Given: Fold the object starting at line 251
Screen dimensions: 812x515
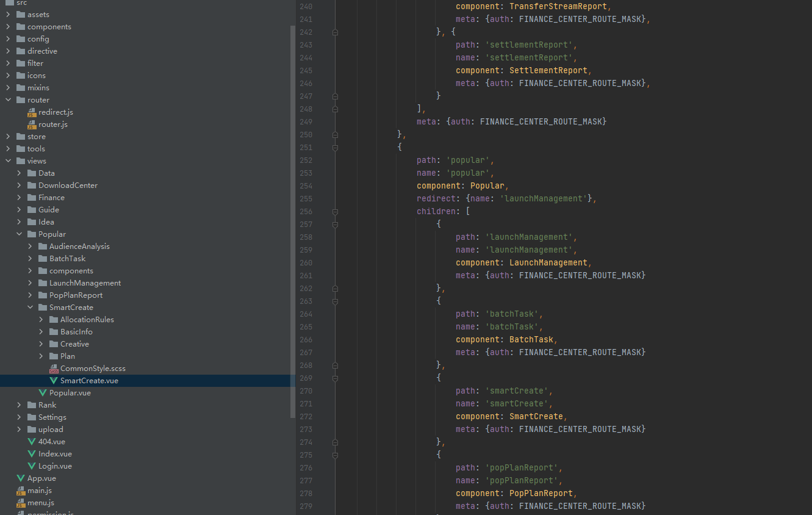Looking at the screenshot, I should (x=335, y=147).
